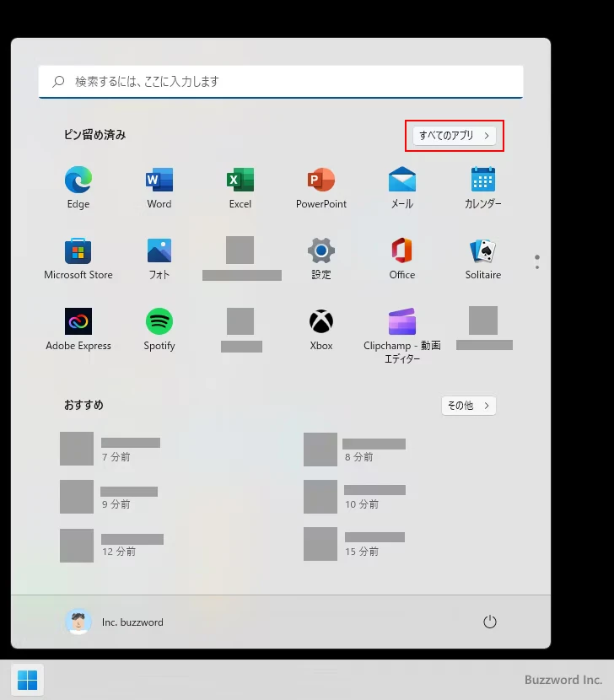
Task: Launch Microsoft Store
Action: tap(78, 258)
